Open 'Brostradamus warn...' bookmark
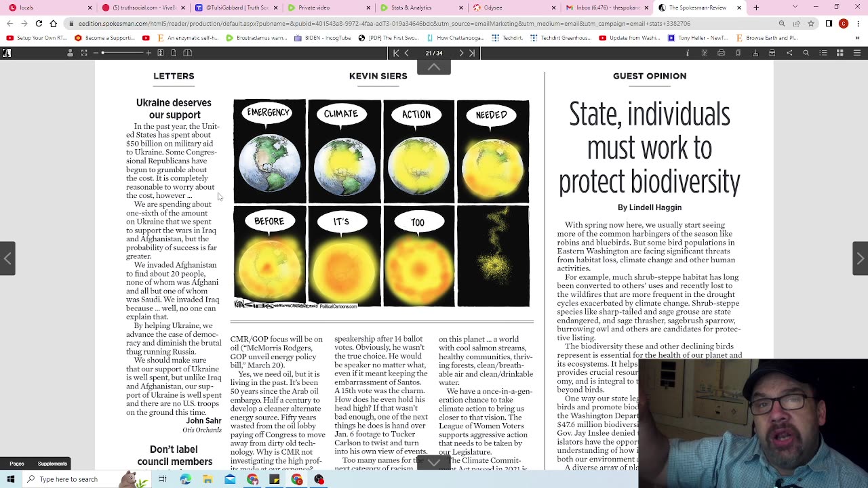This screenshot has width=868, height=488. 256,38
